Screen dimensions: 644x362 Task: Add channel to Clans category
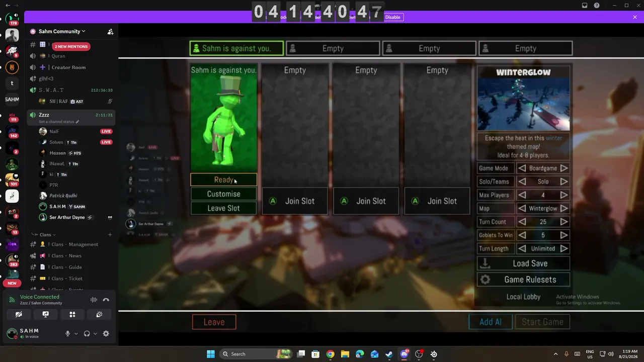tap(110, 235)
